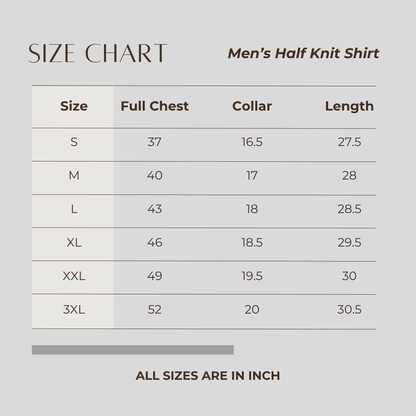
Task: Click the length value 28.5
Action: point(349,209)
